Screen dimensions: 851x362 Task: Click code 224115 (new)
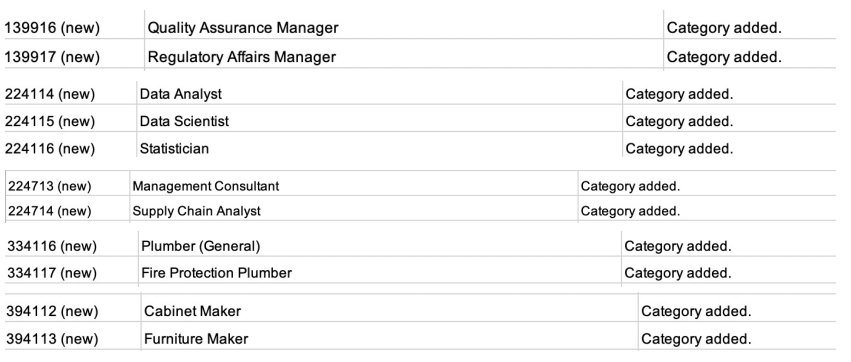point(50,121)
